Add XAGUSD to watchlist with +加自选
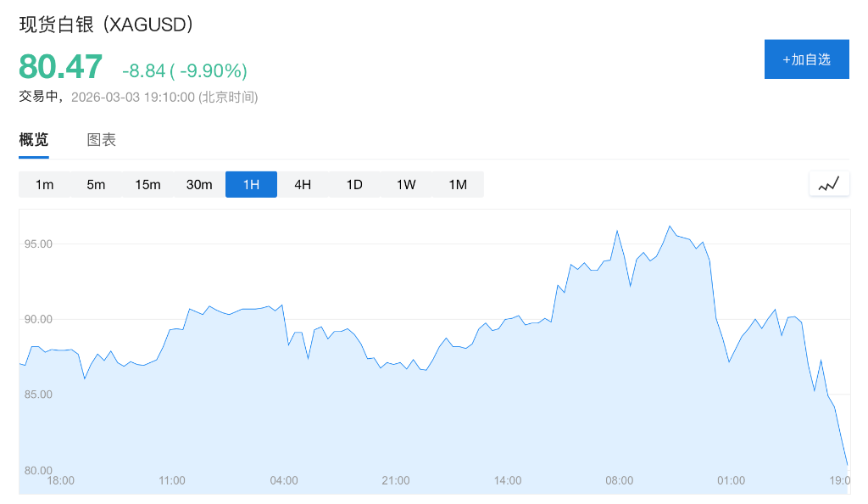 coord(806,59)
